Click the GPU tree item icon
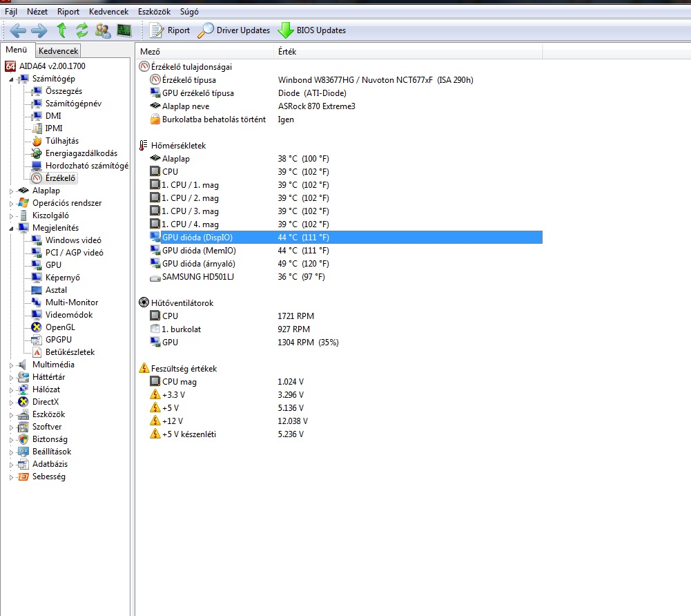This screenshot has height=616, width=691. 37,264
